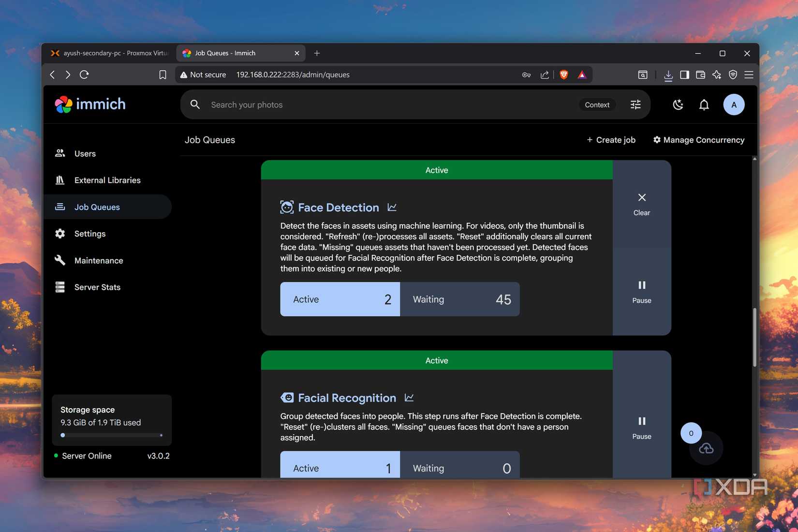Clear the Face Detection queue
The image size is (798, 532).
pyautogui.click(x=642, y=204)
